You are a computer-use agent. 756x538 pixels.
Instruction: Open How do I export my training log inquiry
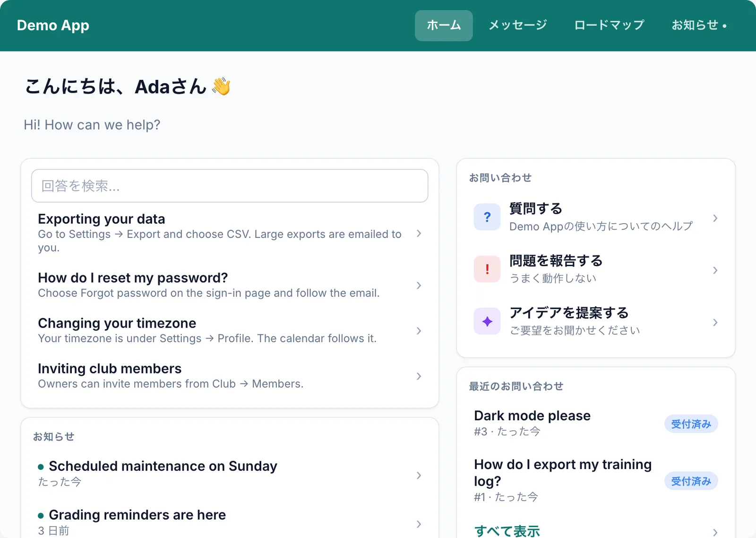[x=596, y=480]
